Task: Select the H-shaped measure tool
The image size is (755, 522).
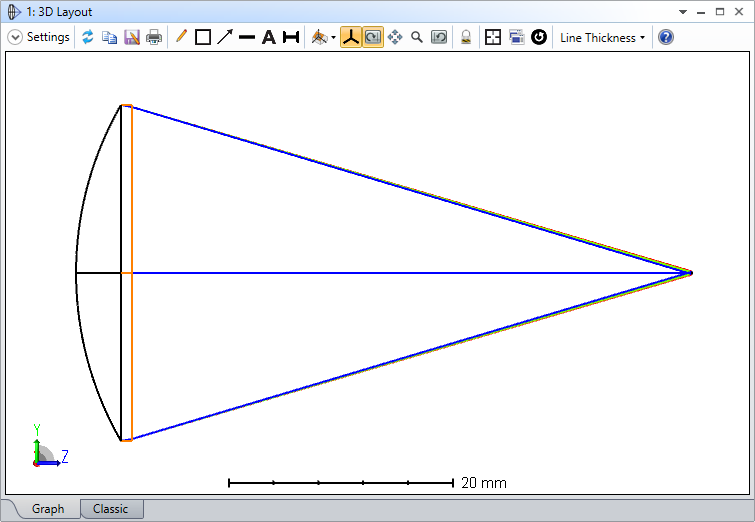Action: [x=291, y=37]
